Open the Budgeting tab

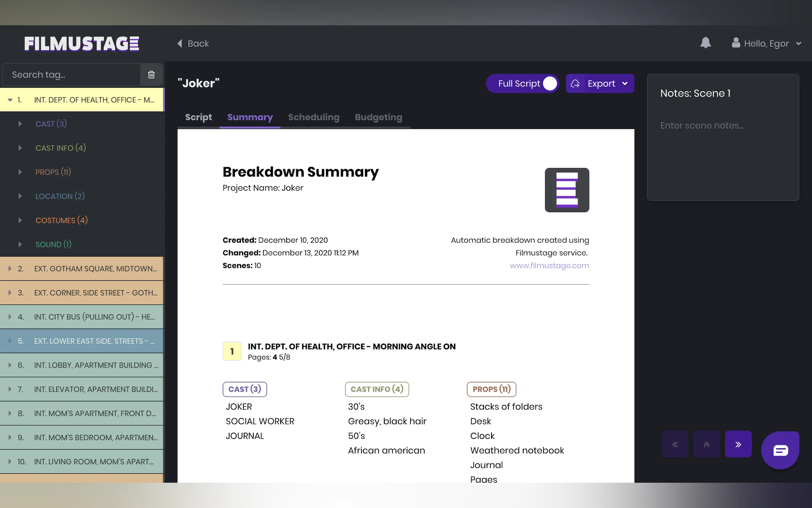coord(378,117)
